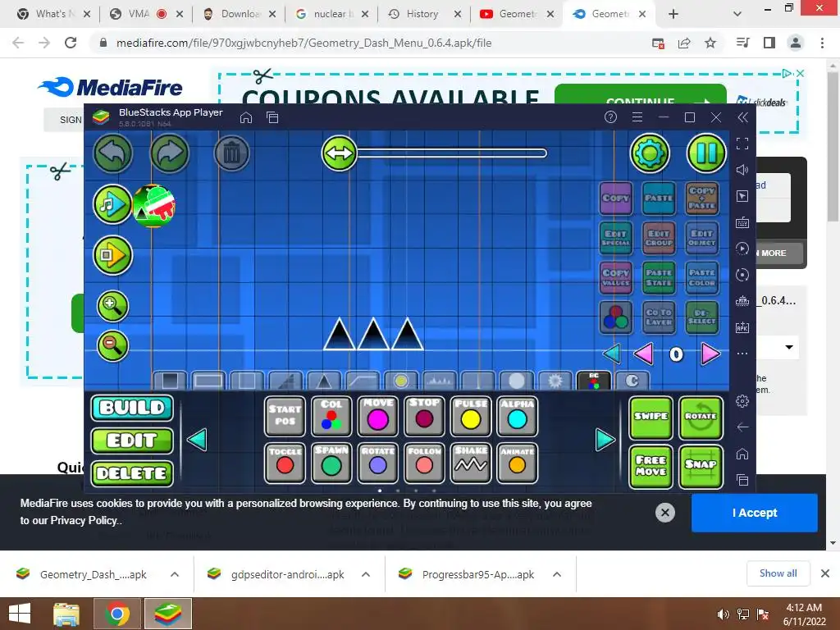Image resolution: width=840 pixels, height=630 pixels.
Task: Click the editor redo arrow button
Action: pyautogui.click(x=170, y=153)
